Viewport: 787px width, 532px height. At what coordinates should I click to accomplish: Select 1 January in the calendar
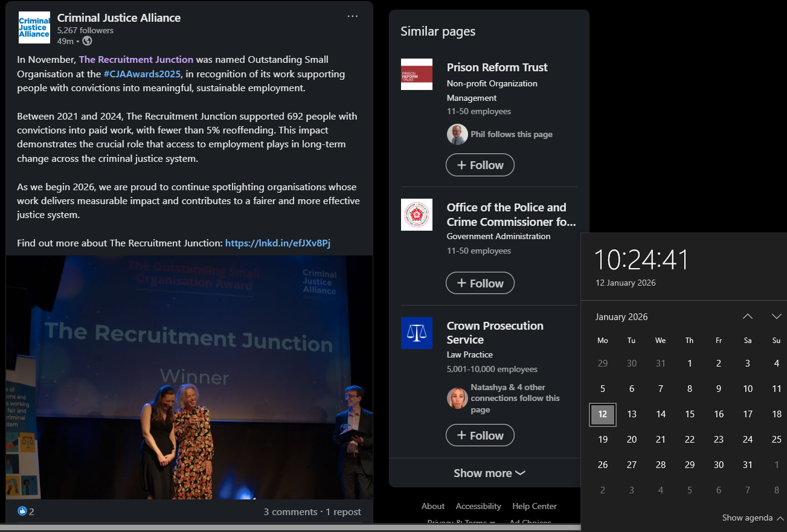pyautogui.click(x=690, y=364)
